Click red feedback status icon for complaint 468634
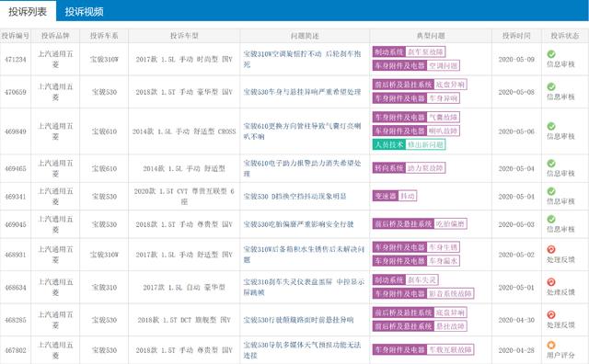 tap(551, 282)
